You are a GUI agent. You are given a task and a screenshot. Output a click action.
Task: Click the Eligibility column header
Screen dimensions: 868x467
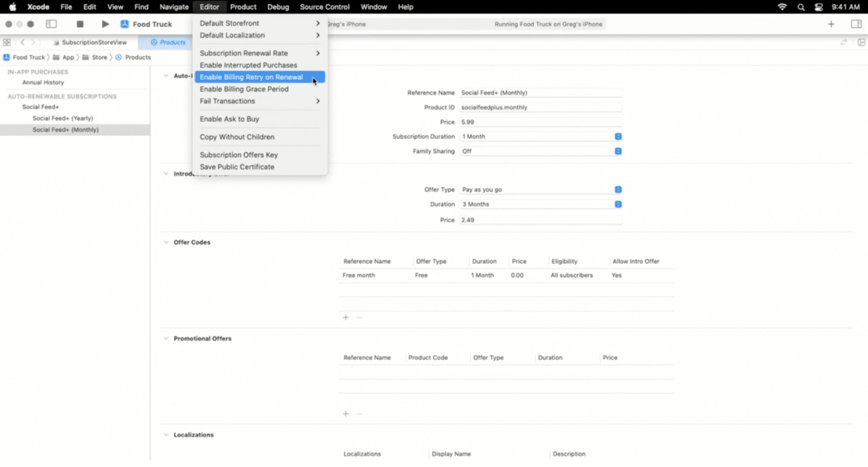(x=564, y=261)
